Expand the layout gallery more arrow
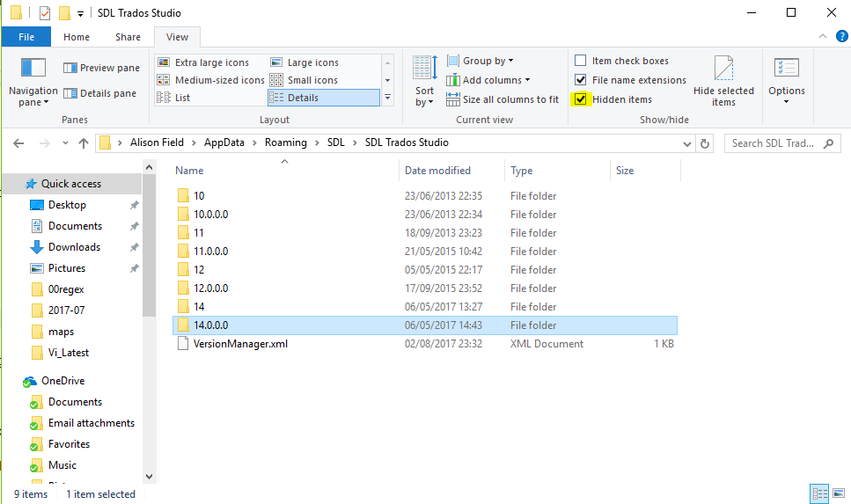 (x=387, y=98)
